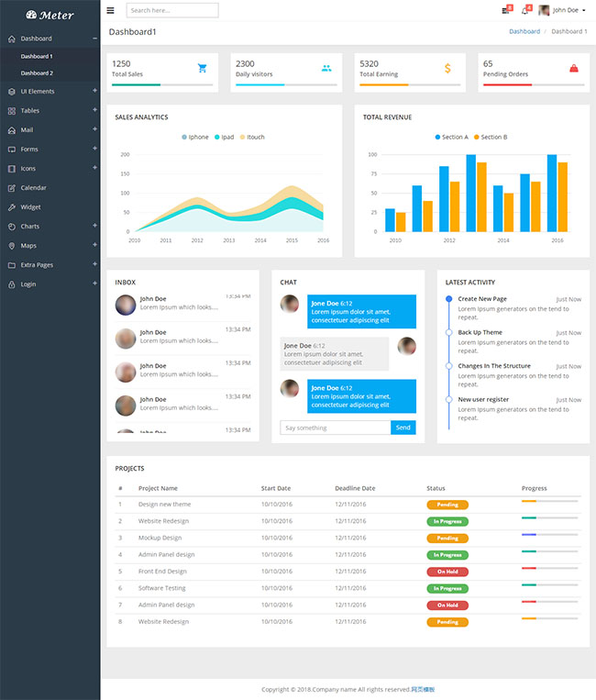Toggle Section A in Total Revenue legend
Image resolution: width=596 pixels, height=700 pixels.
450,137
